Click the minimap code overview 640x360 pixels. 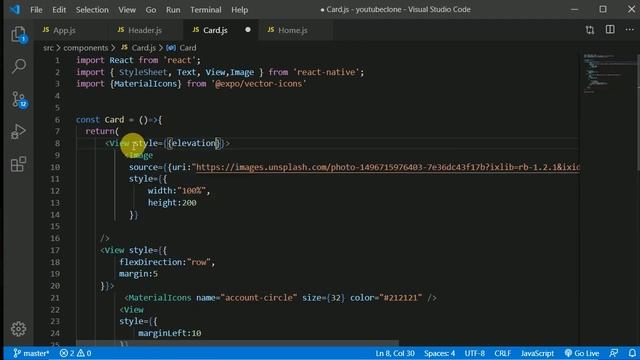click(608, 73)
